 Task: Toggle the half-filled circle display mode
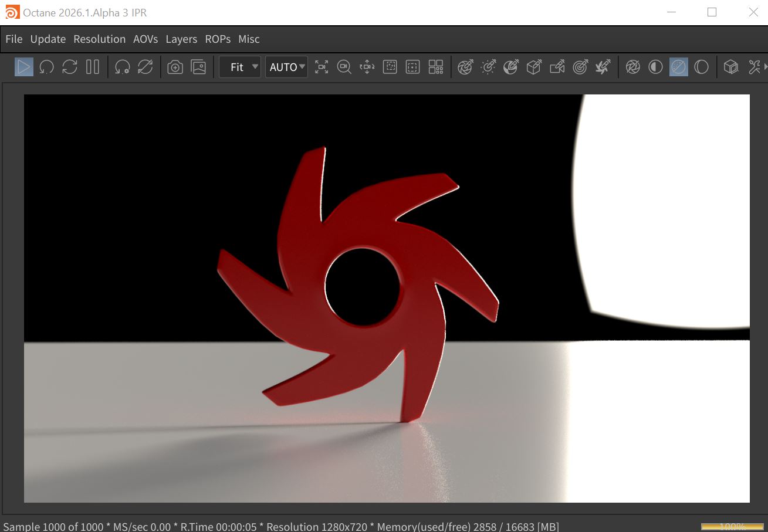click(x=655, y=67)
